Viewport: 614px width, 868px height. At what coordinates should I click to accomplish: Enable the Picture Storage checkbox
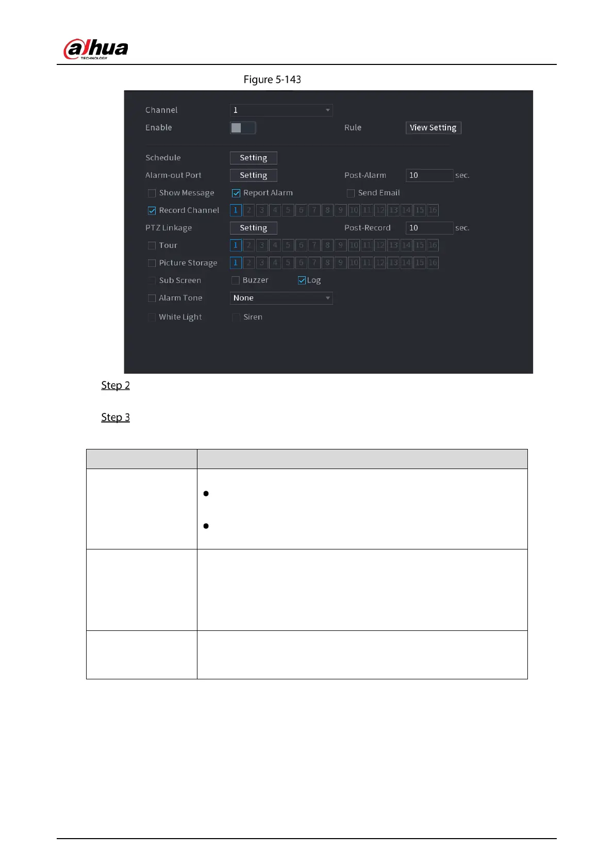152,263
